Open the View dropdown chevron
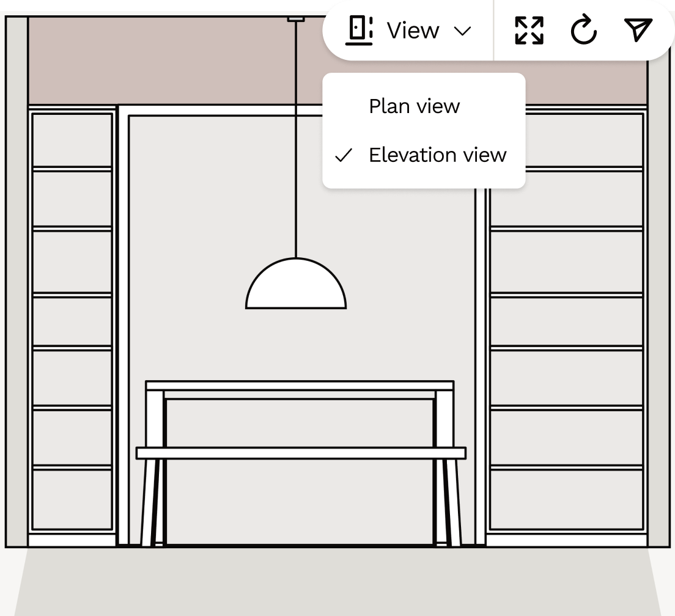Viewport: 675px width, 616px height. [x=463, y=30]
